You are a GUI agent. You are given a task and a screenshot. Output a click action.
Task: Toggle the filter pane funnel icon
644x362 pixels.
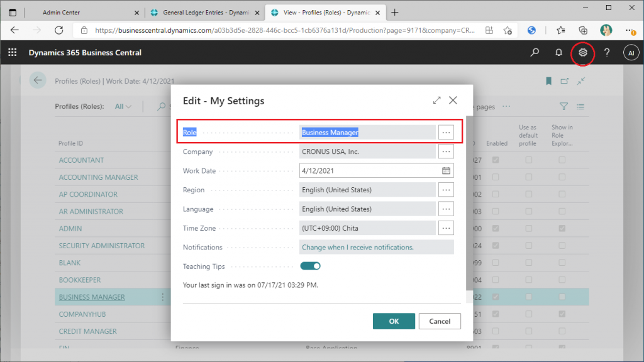coord(564,106)
